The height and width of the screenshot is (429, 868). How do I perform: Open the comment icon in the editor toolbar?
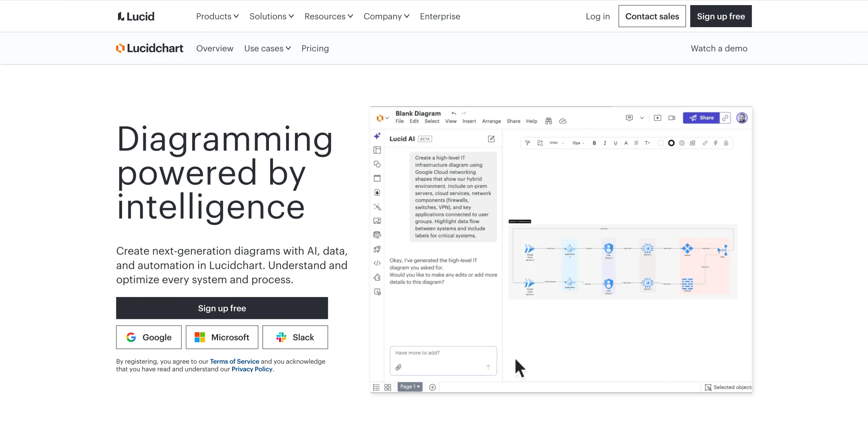tap(629, 118)
